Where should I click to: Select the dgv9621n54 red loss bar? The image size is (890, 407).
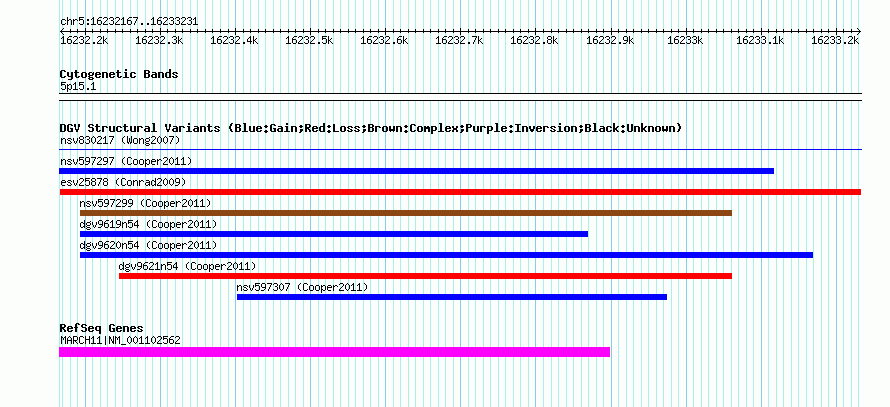pyautogui.click(x=425, y=276)
